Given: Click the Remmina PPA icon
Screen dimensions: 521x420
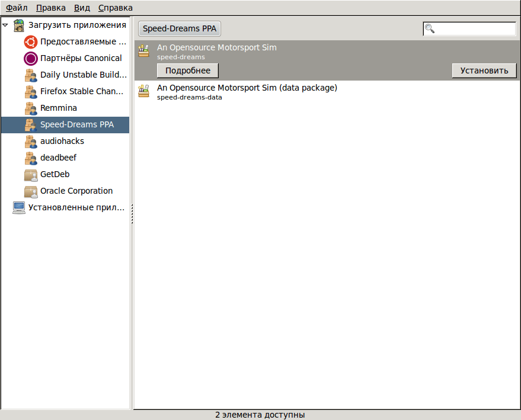Looking at the screenshot, I should click(31, 108).
